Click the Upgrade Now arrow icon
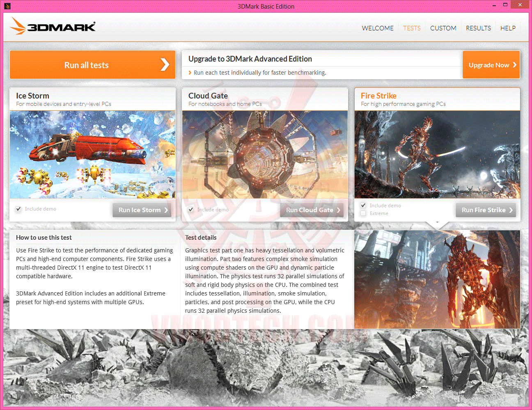 coord(514,65)
